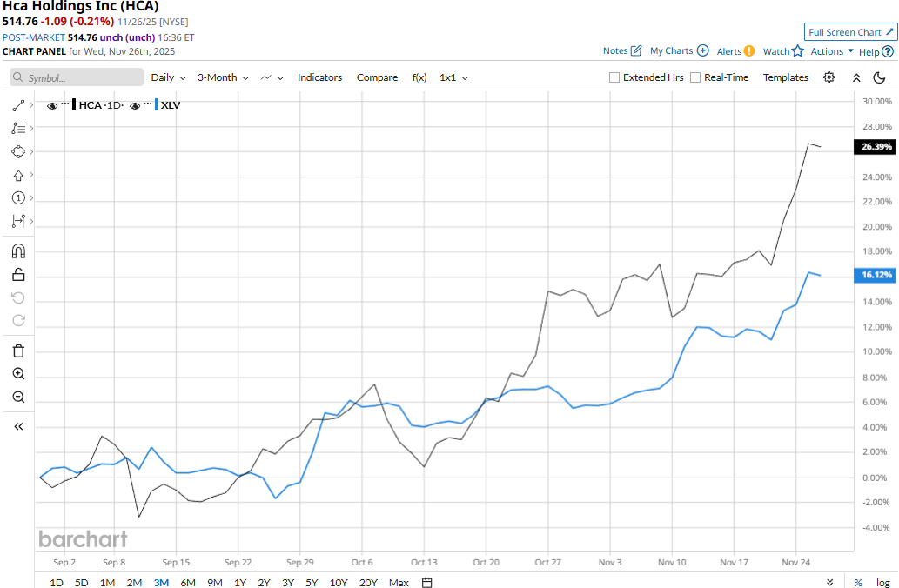Open Indicators menu
This screenshot has width=899, height=588.
click(x=319, y=77)
